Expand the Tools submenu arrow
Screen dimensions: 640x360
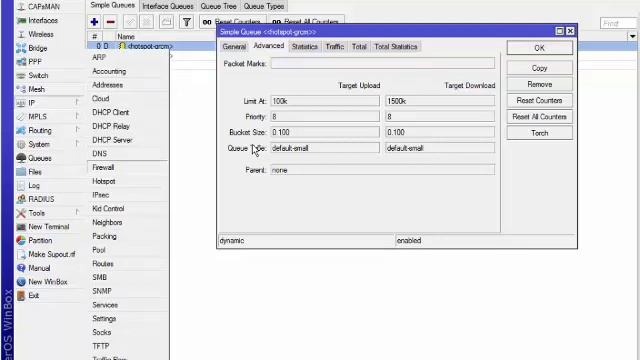click(x=77, y=213)
